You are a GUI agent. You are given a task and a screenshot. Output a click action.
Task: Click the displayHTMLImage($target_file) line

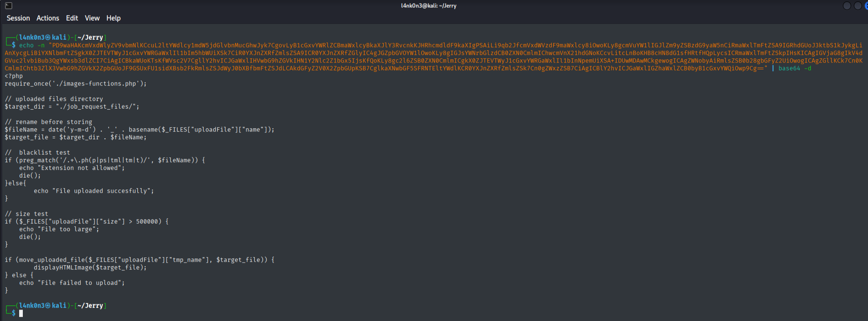point(90,268)
